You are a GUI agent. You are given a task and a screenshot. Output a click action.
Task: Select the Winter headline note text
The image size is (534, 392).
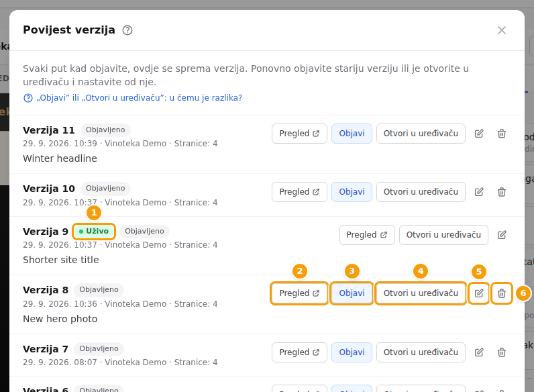60,158
